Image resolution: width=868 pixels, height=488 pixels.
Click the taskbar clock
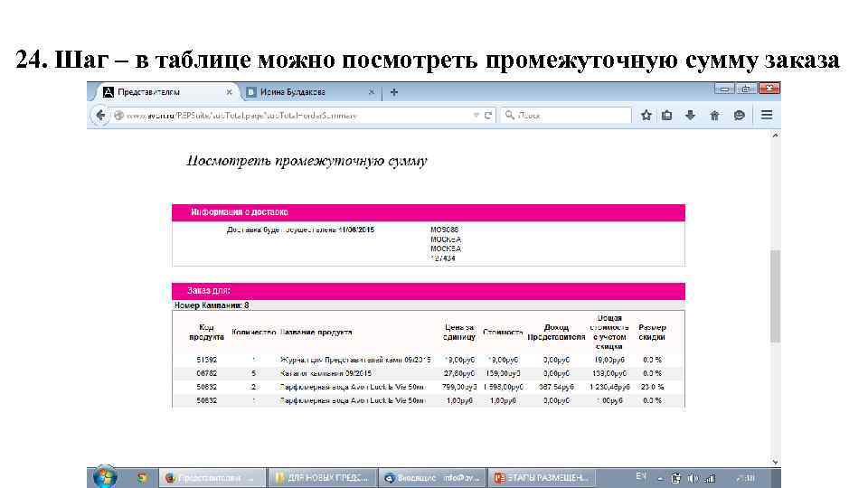pyautogui.click(x=746, y=477)
